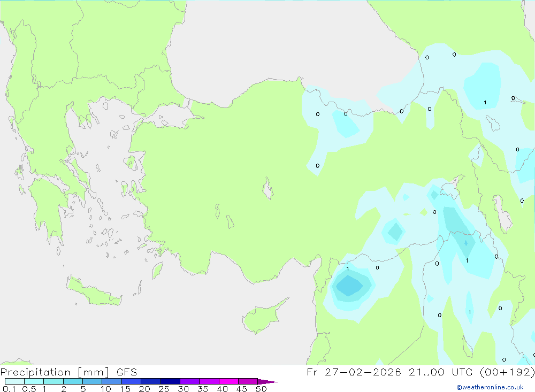Click the 40–45 mm magenta legend swatch
The height and width of the screenshot is (392, 535).
click(x=228, y=381)
